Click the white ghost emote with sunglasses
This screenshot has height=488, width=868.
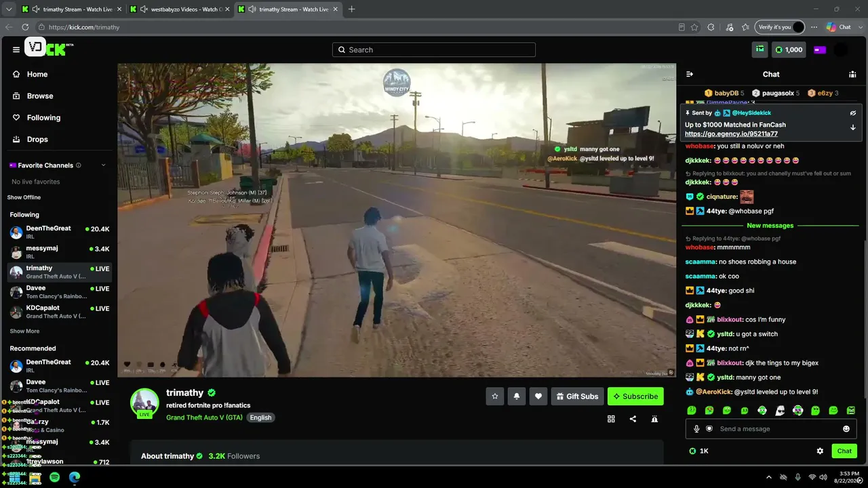coord(780,410)
